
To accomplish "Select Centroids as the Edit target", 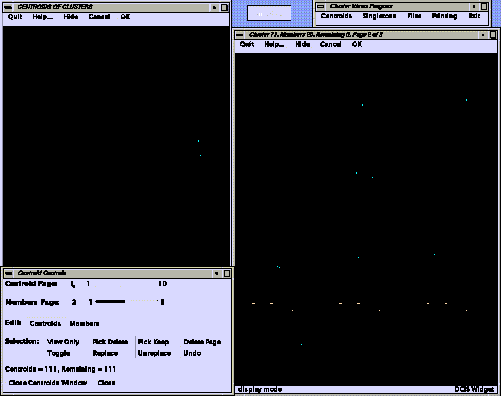I will 45,324.
